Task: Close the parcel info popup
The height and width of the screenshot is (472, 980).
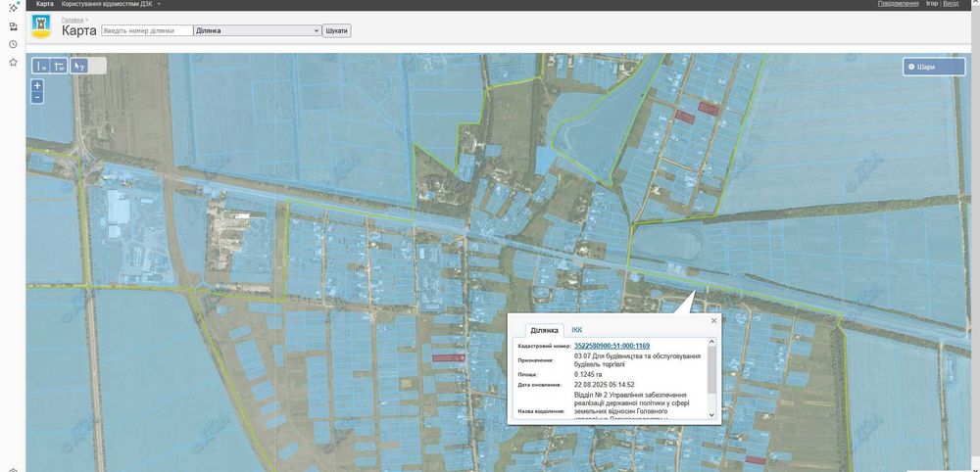Action: (713, 320)
